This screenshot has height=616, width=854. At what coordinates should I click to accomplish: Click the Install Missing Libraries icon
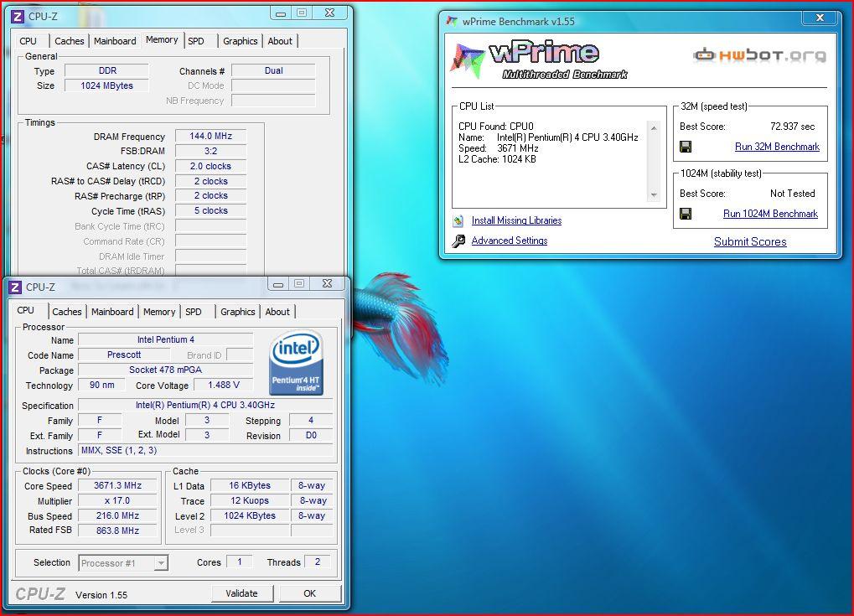click(x=458, y=220)
